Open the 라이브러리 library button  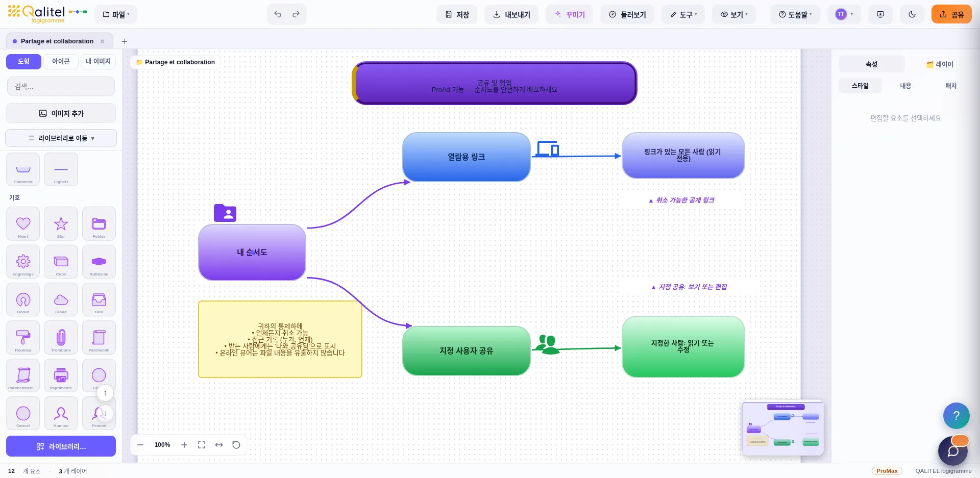(x=61, y=446)
